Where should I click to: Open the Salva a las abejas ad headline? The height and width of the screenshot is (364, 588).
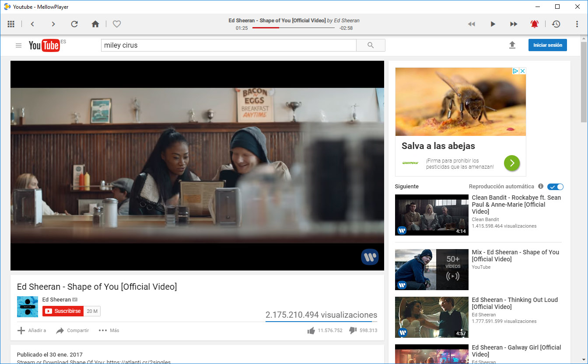(x=438, y=146)
